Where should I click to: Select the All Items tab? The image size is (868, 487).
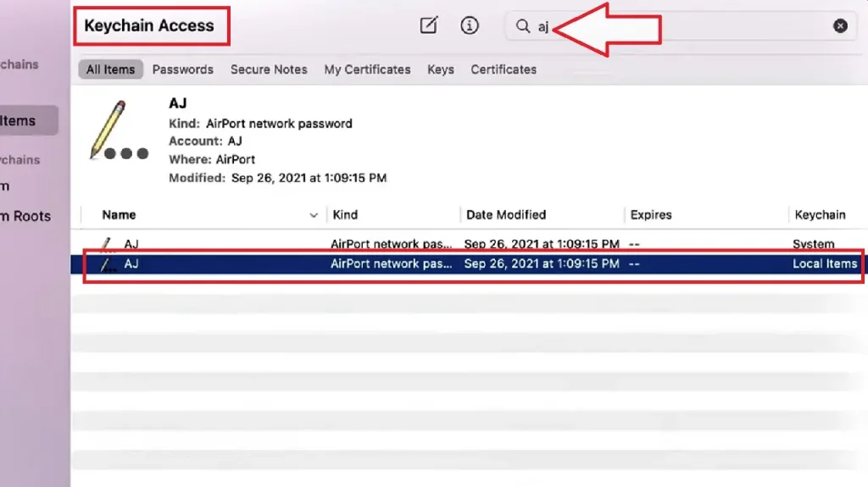pyautogui.click(x=111, y=69)
